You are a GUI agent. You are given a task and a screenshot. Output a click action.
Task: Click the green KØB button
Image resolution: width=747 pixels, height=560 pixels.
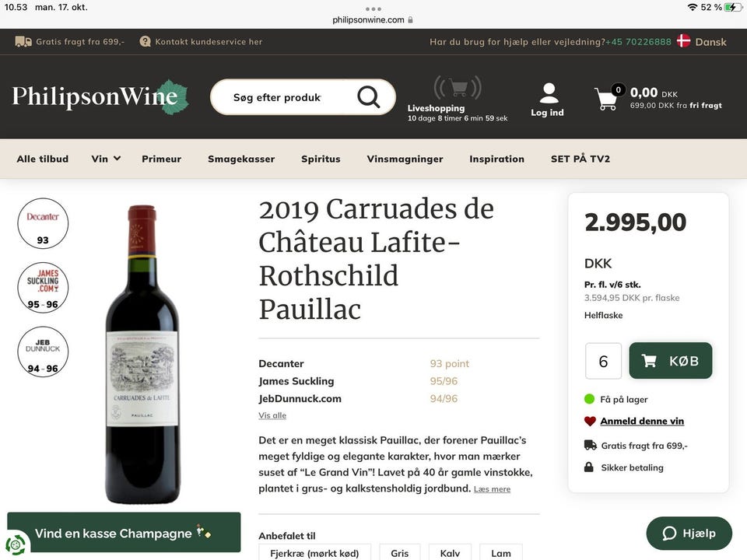pos(670,360)
